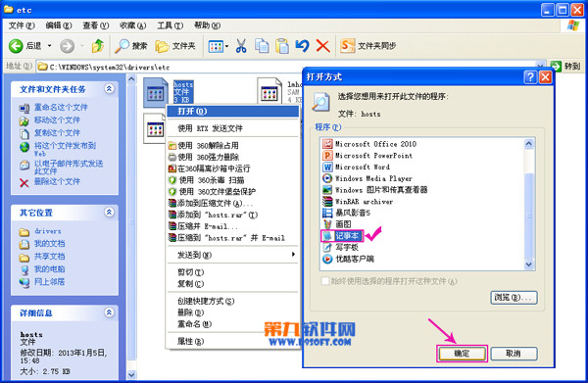Toggle 始终使用选择的程序打开这种文件 checkbox
Screen dimensions: 588x383
tap(325, 281)
